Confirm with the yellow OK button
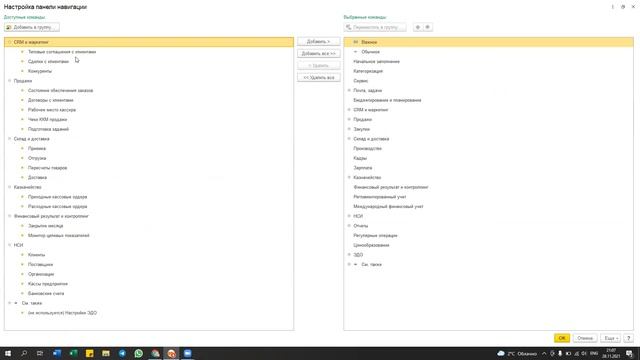Image resolution: width=640 pixels, height=360 pixels. tap(562, 338)
